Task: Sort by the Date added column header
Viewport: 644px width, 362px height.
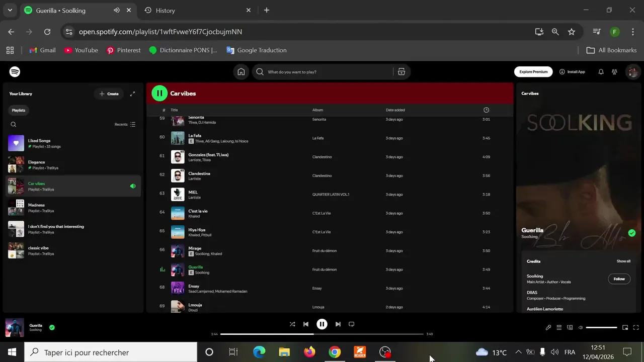Action: tap(395, 110)
